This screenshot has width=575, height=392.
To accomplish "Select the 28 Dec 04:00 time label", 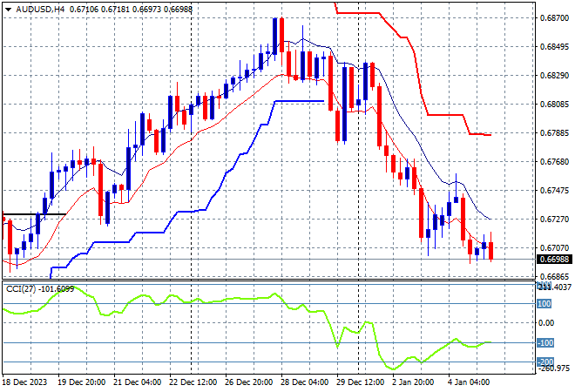I will [x=304, y=382].
